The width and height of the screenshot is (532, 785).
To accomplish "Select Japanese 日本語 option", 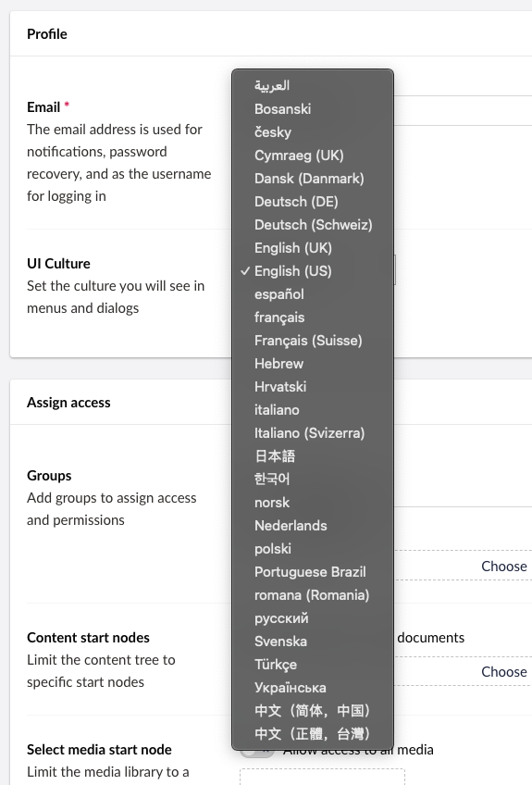I will (313, 456).
